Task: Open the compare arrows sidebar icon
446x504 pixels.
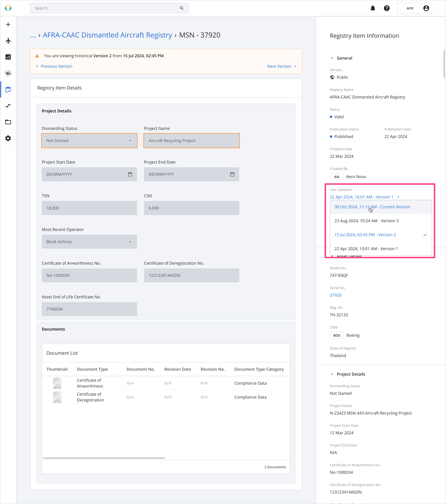Action: pyautogui.click(x=8, y=106)
